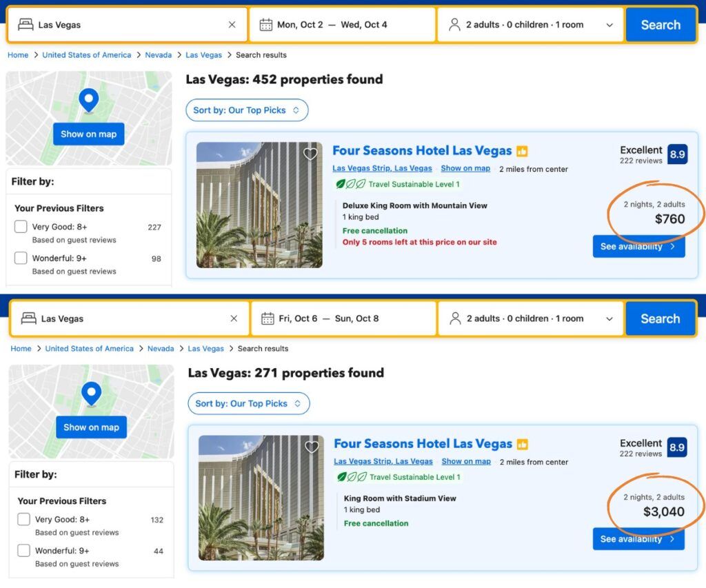Expand the 2 adults occupancy dropdown
The image size is (706, 588).
click(x=608, y=24)
